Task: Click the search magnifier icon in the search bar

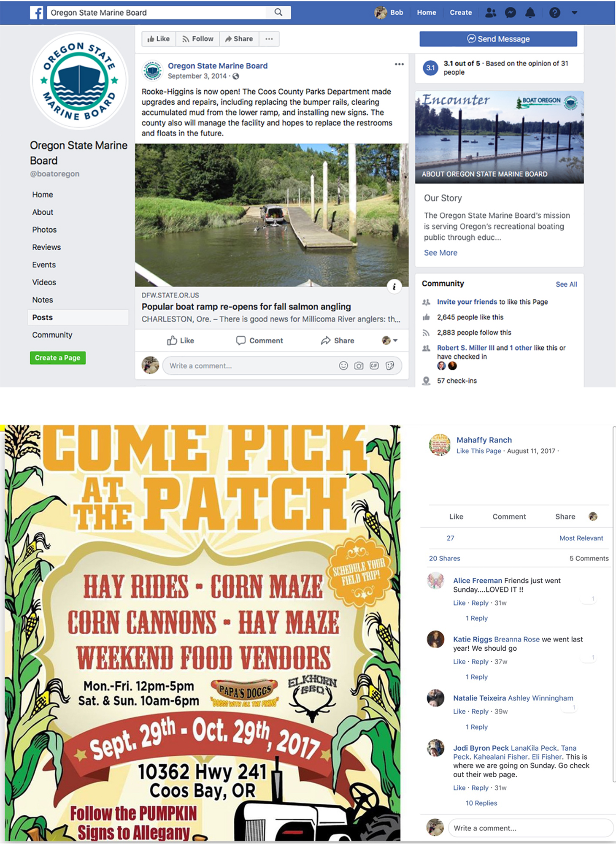Action: [x=278, y=12]
